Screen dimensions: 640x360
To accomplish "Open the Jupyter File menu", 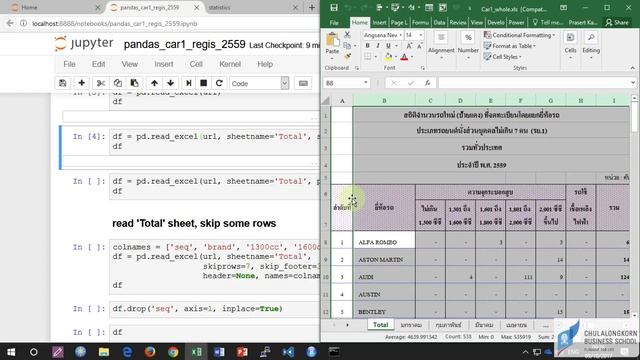I will coord(69,64).
